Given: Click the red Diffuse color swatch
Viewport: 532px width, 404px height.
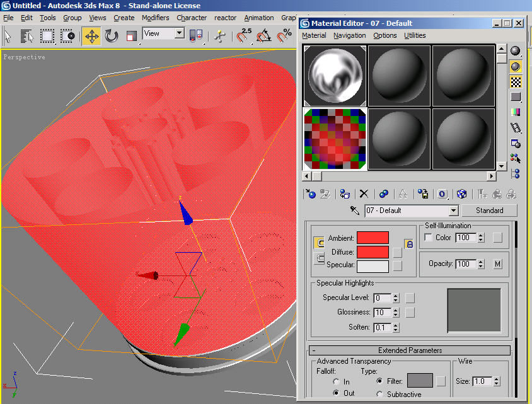Looking at the screenshot, I should 373,252.
